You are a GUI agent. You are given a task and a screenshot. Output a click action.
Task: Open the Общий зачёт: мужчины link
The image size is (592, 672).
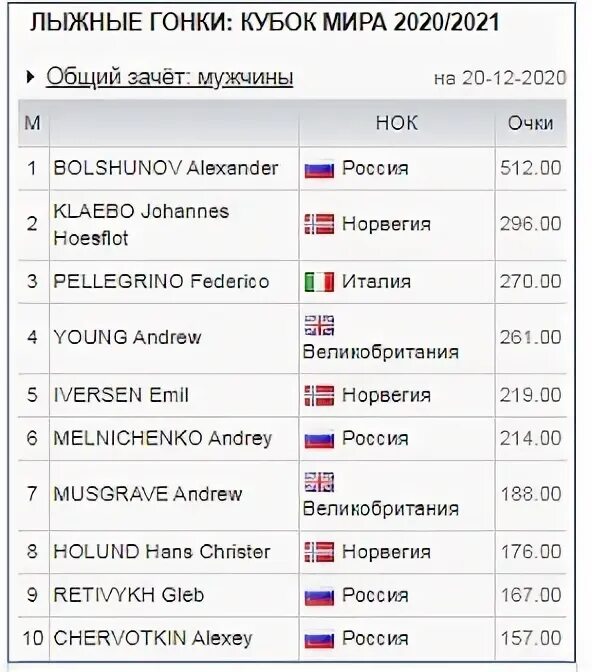(170, 77)
